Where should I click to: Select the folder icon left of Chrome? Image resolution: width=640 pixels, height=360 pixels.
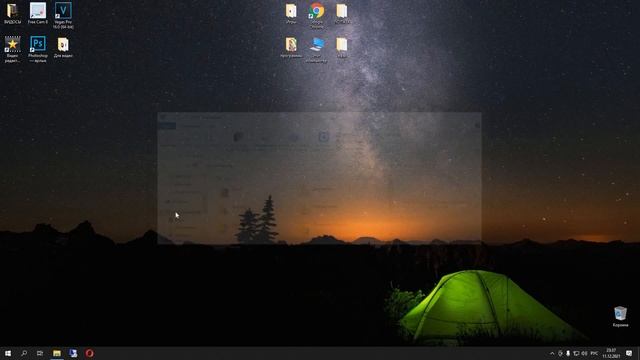click(x=291, y=13)
